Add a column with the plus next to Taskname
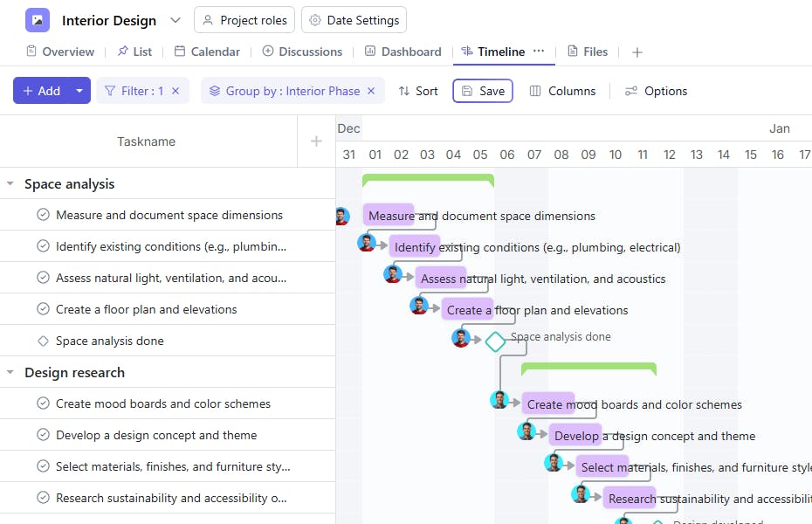This screenshot has height=524, width=812. tap(316, 141)
